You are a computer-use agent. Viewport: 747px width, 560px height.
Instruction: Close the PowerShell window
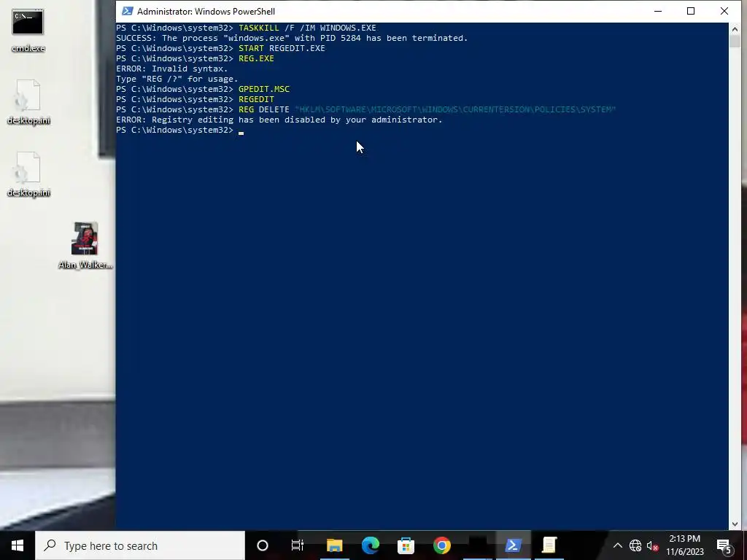[724, 11]
